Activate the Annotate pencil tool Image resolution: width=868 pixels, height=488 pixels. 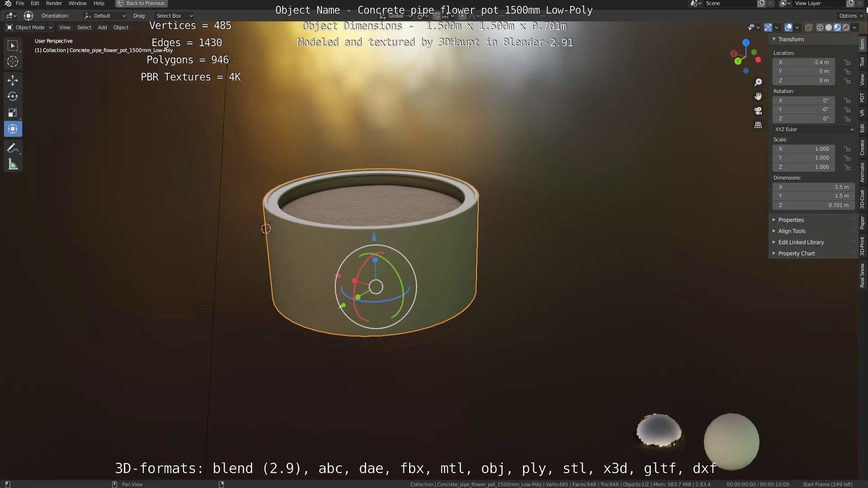[x=13, y=148]
